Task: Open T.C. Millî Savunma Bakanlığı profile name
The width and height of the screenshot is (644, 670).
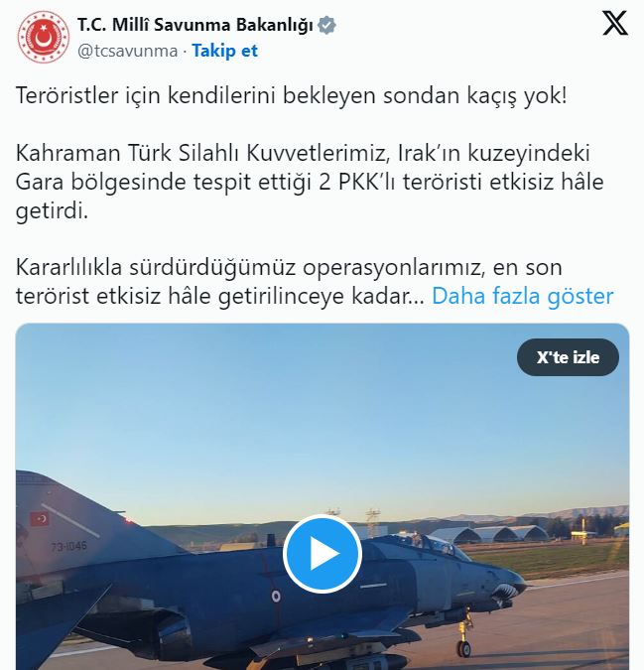Action: 195,25
